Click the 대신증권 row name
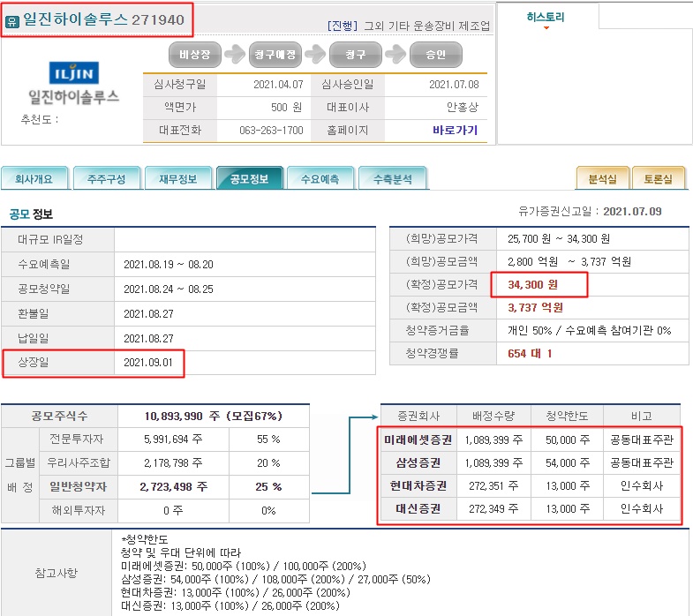The height and width of the screenshot is (616, 693). point(418,508)
